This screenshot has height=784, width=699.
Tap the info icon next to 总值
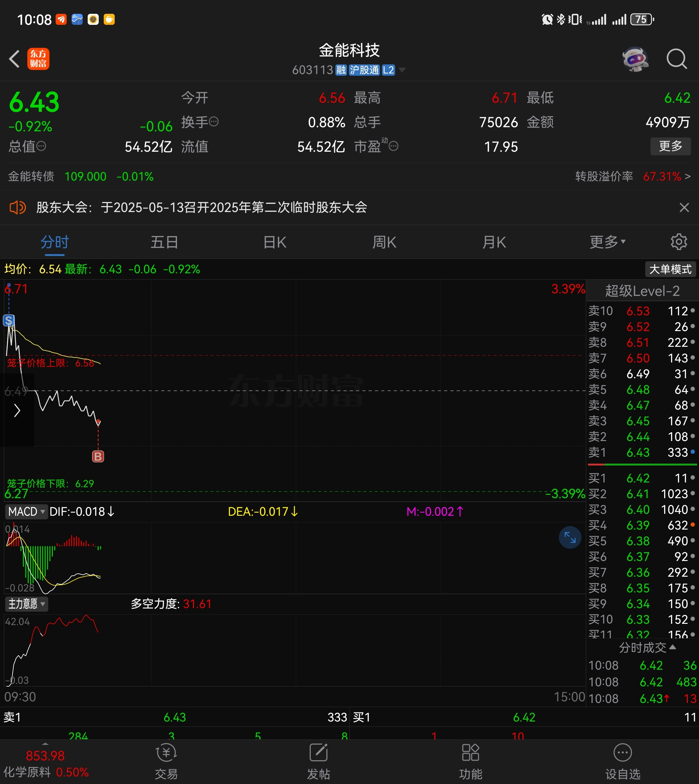pos(41,146)
